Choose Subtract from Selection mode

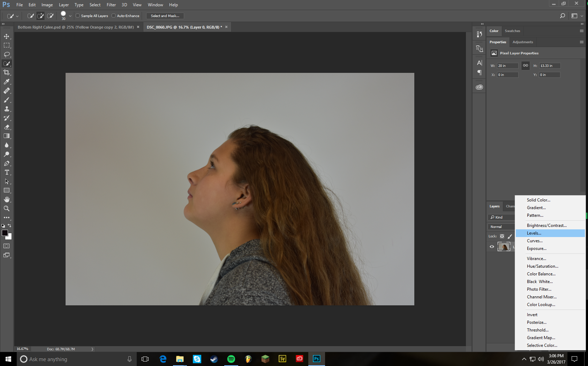[50, 16]
